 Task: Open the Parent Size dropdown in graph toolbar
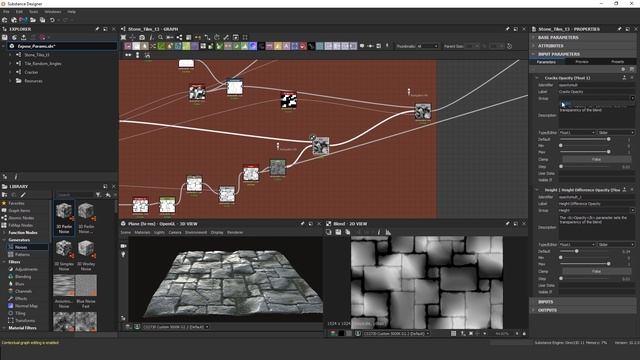(x=471, y=46)
